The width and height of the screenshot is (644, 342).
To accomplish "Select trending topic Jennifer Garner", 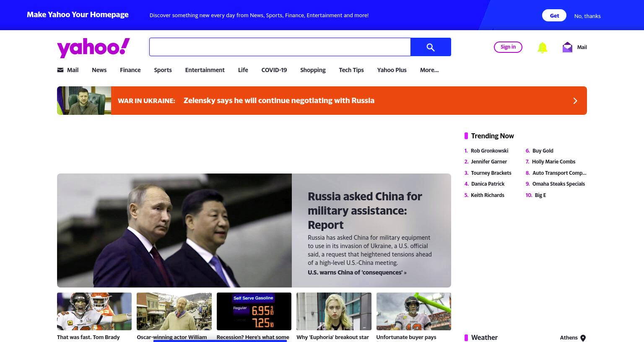I will [489, 162].
